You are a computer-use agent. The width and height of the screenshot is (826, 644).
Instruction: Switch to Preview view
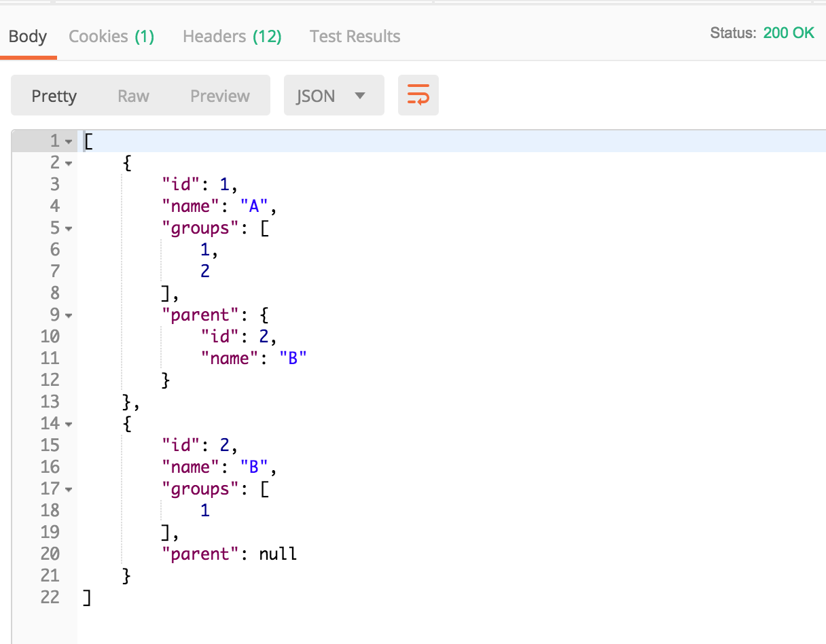(219, 96)
